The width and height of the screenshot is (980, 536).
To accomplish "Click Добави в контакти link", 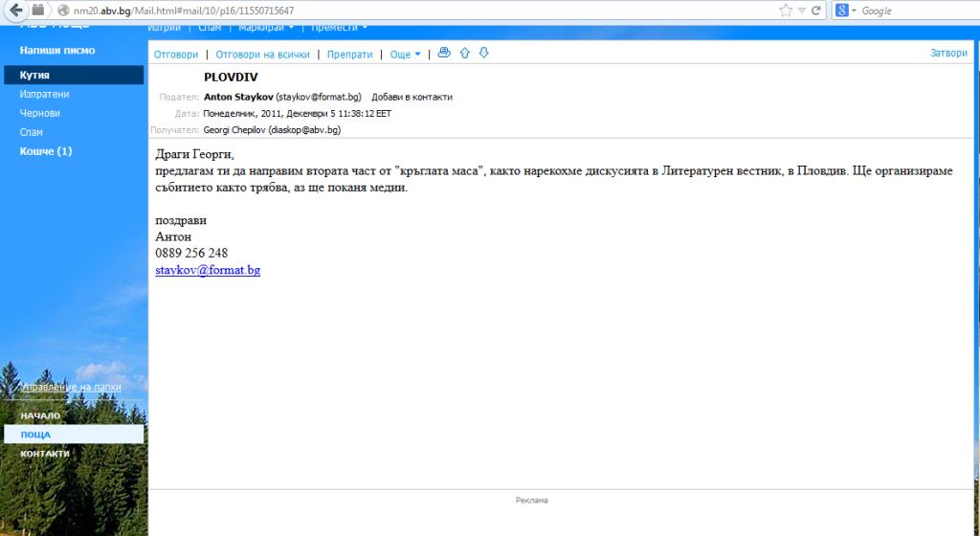I will coord(412,97).
